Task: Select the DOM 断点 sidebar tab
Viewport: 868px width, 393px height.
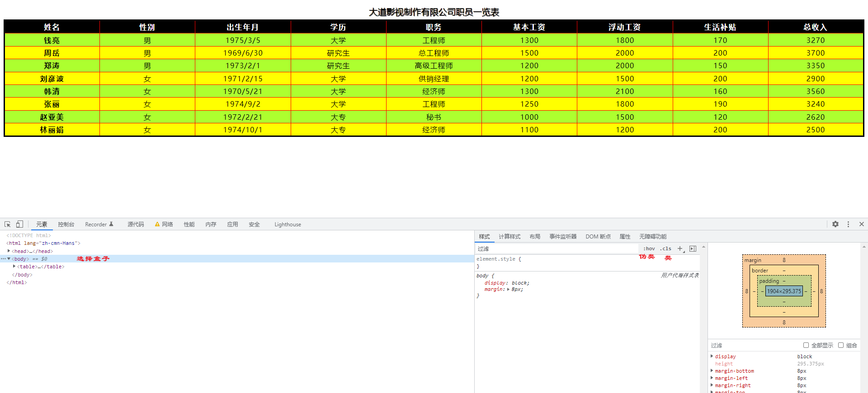Action: pos(598,237)
